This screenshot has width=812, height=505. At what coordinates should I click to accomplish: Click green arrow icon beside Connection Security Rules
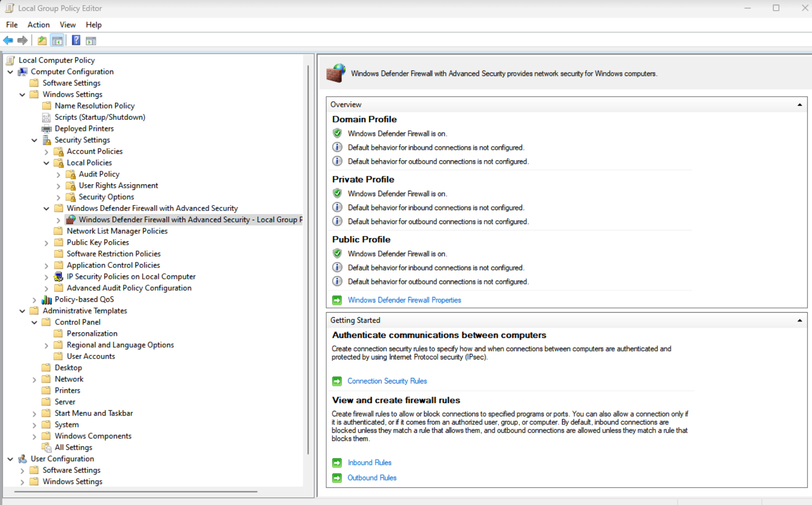pyautogui.click(x=337, y=381)
